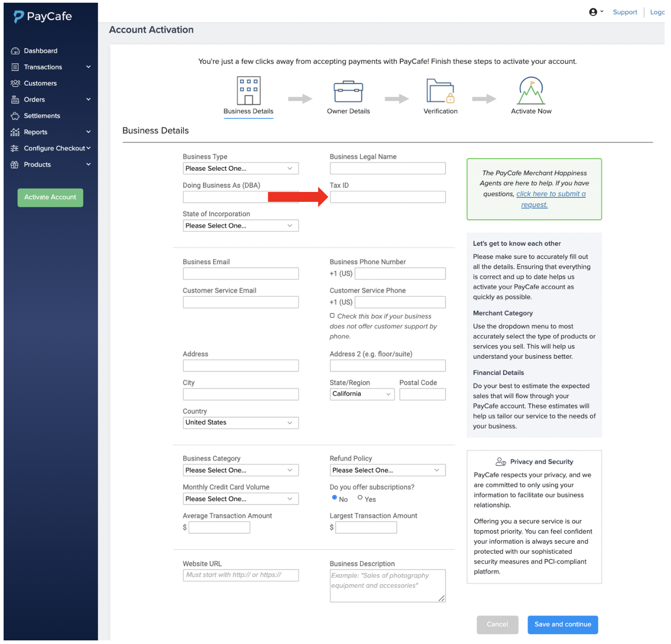Select the Owner Details step label
Screen dimensions: 671x644
[x=348, y=112]
